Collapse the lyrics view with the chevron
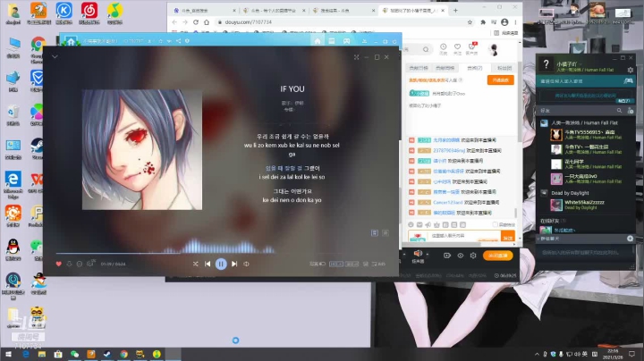644x361 pixels. (x=55, y=56)
